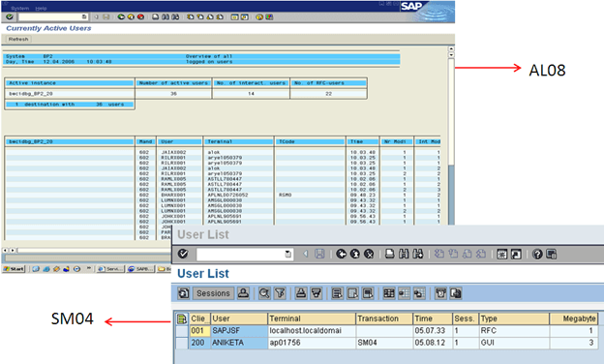Click green Back icon in AL08 toolbar
This screenshot has height=364, width=604.
pyautogui.click(x=121, y=17)
